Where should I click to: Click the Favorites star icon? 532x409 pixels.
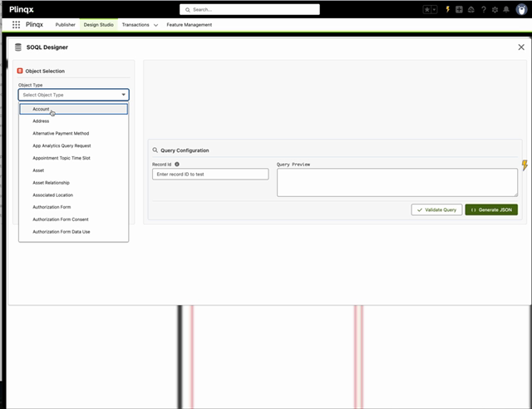(426, 9)
